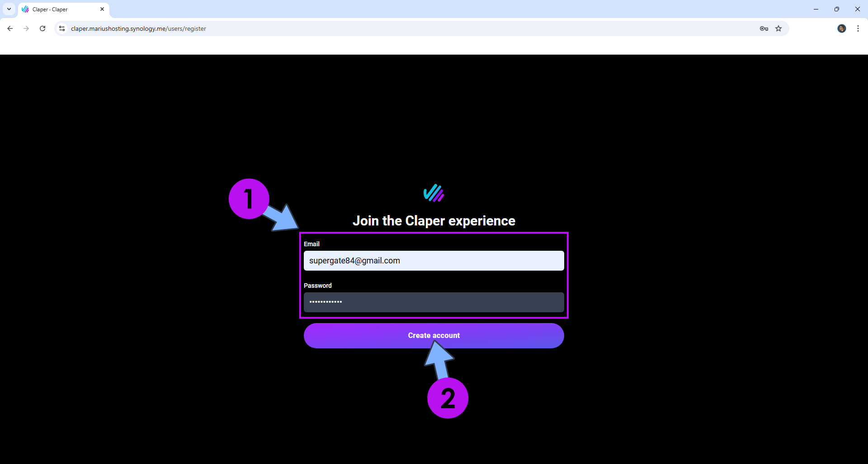Open site information icon in address bar

click(x=62, y=28)
